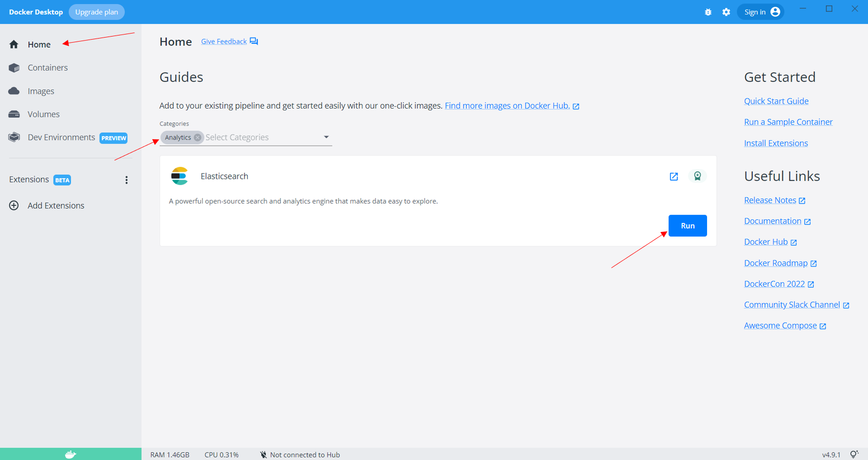Click the external icon beside Docker Roadmap

[814, 264]
